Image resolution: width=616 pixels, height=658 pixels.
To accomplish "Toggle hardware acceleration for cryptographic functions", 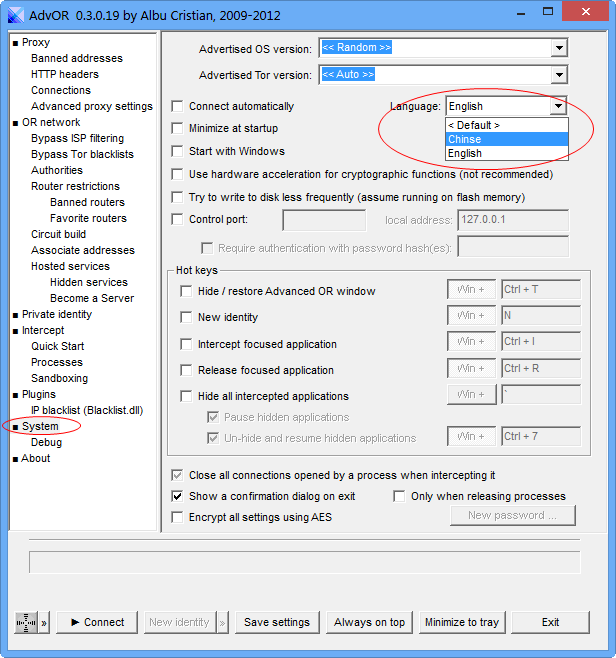I will (x=177, y=174).
